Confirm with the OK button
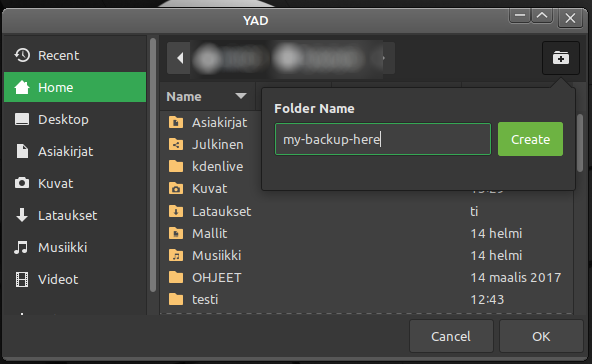Viewport: 592px width, 364px height. 541,336
